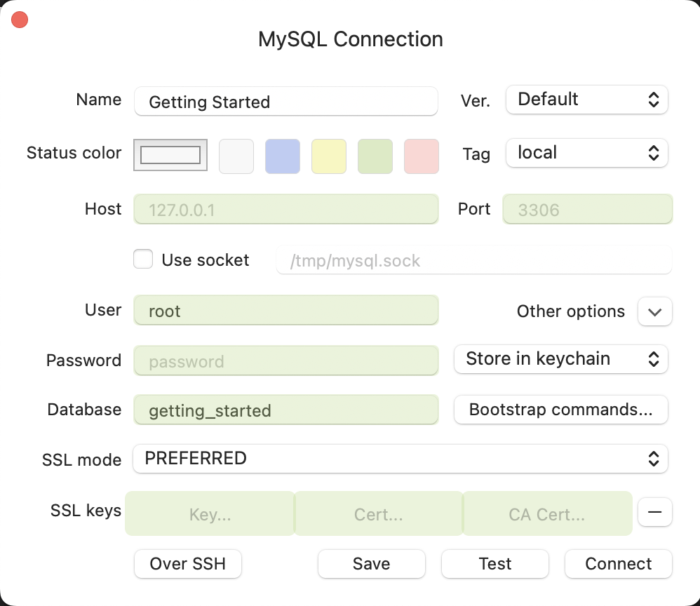Select the blue status color
Viewport: 700px width, 606px height.
tap(283, 156)
